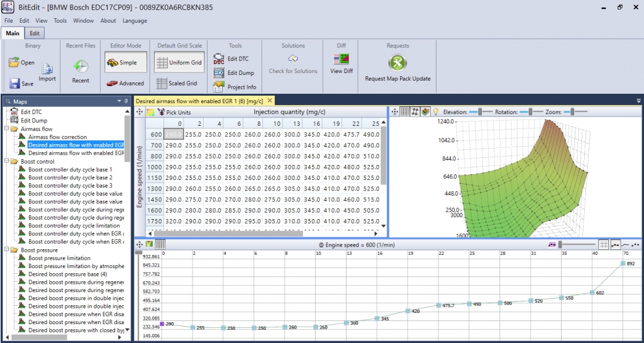The width and height of the screenshot is (644, 343).
Task: Open a binary file with the Open icon
Action: [x=14, y=63]
